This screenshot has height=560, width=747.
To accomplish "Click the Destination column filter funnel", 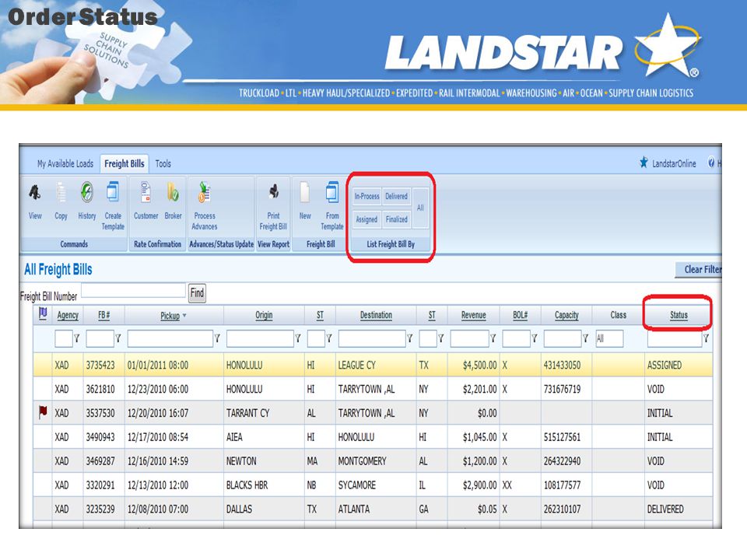I will (410, 338).
